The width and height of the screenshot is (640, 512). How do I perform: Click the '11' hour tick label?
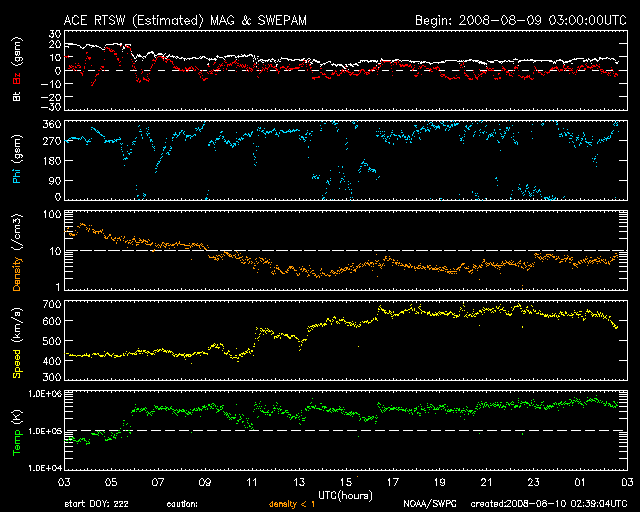click(x=252, y=483)
